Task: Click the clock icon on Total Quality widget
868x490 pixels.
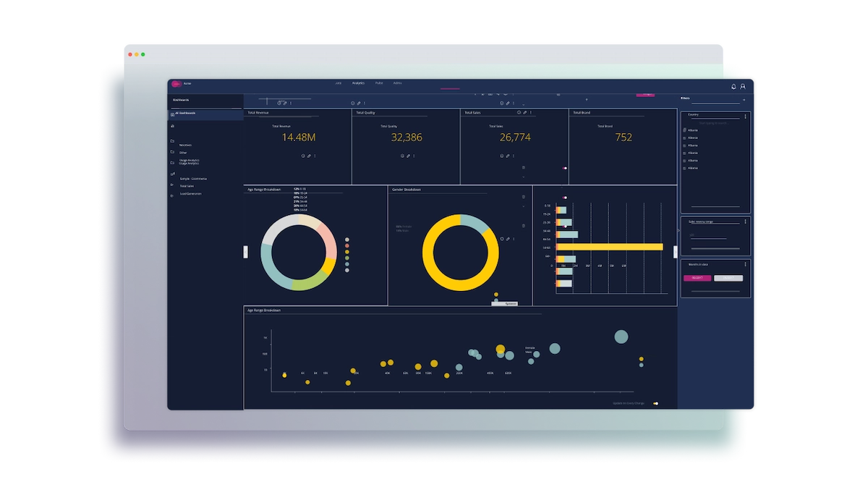Action: 402,156
